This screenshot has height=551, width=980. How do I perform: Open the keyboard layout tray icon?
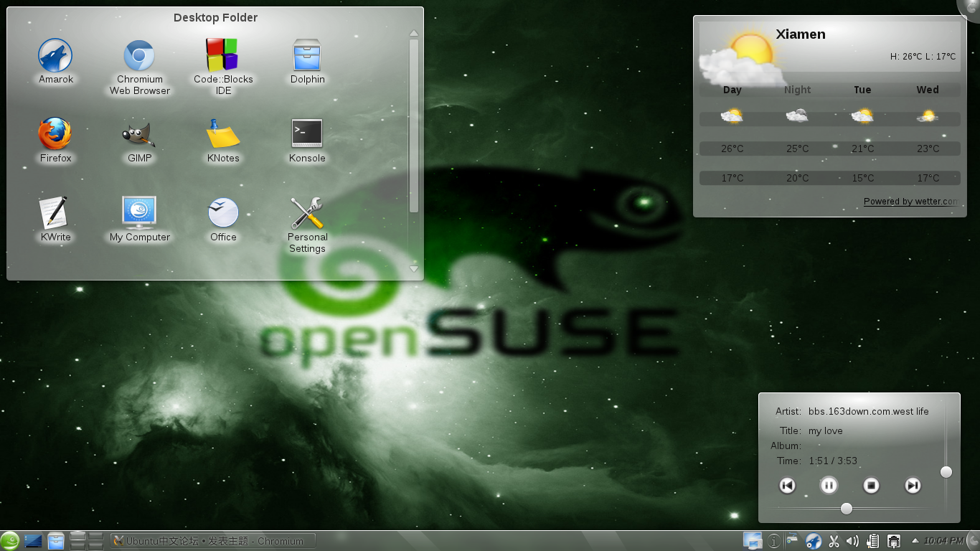pyautogui.click(x=792, y=537)
